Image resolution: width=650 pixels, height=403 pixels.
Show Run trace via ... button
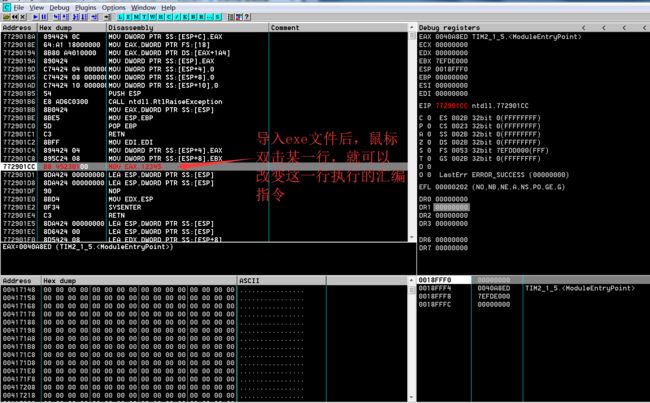click(210, 17)
